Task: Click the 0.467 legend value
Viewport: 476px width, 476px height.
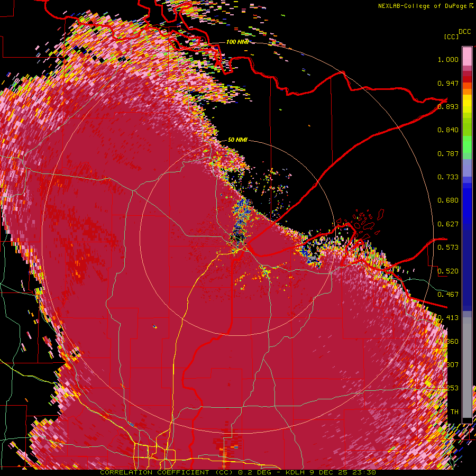Action: click(448, 295)
